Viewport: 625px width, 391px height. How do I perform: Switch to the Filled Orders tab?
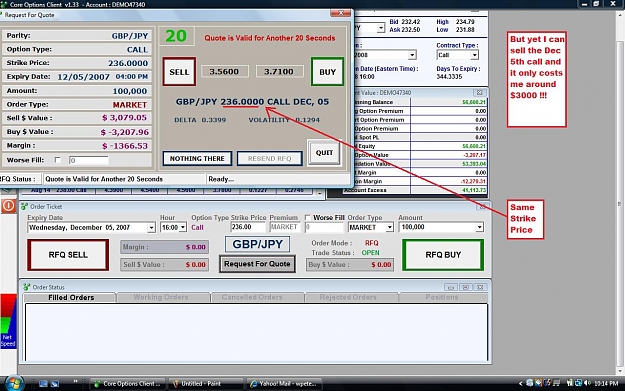pyautogui.click(x=71, y=297)
